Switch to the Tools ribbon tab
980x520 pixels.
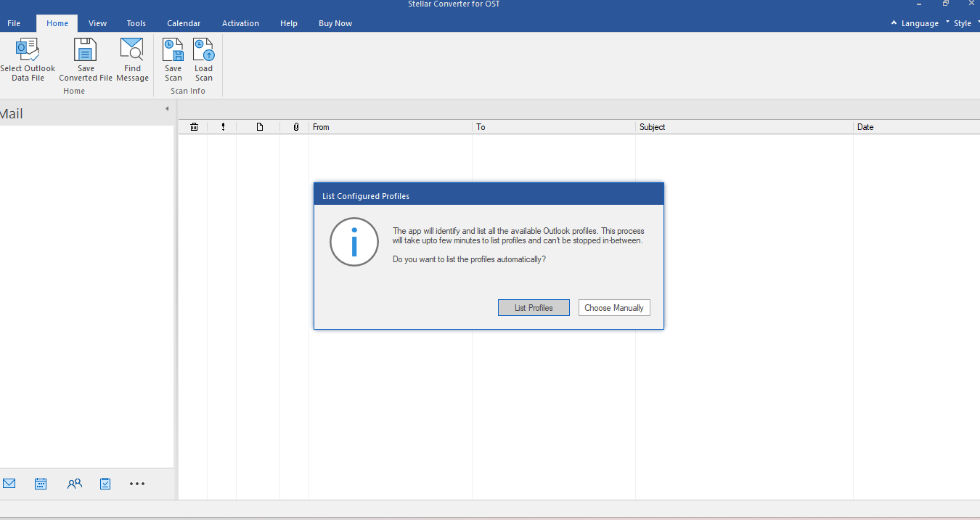tap(136, 23)
